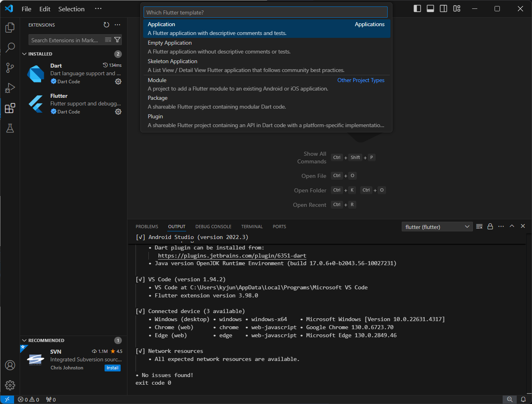
Task: Open zoom status bar icon
Action: pyautogui.click(x=509, y=400)
